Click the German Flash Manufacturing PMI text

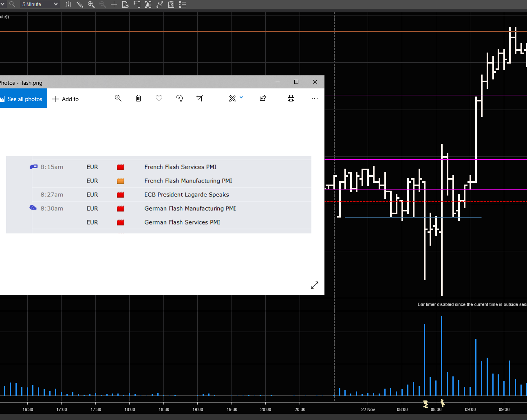click(x=190, y=209)
